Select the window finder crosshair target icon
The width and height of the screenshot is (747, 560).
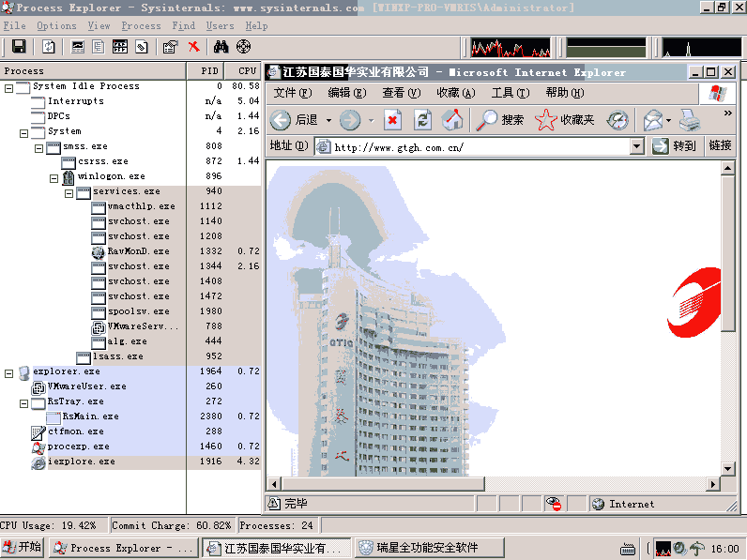[x=244, y=47]
